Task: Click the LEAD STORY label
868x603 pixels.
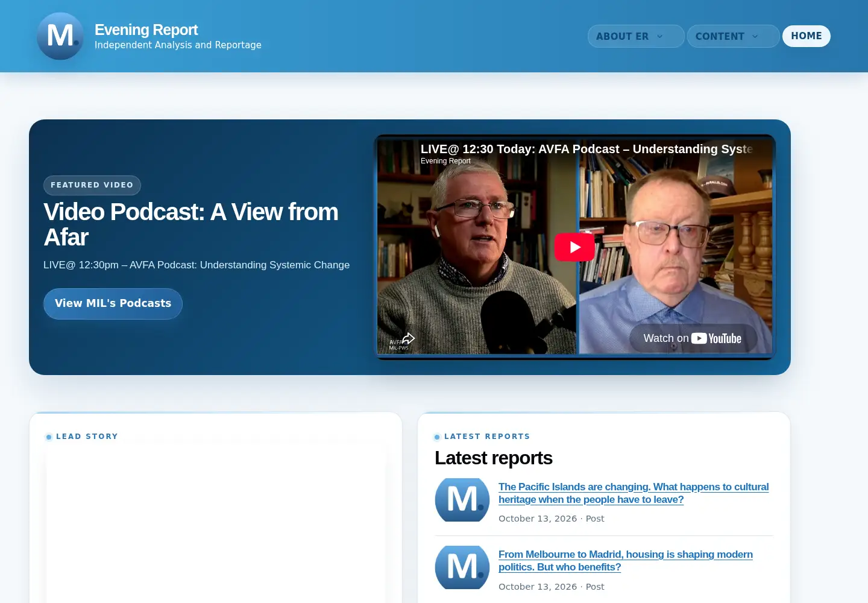Action: point(87,437)
